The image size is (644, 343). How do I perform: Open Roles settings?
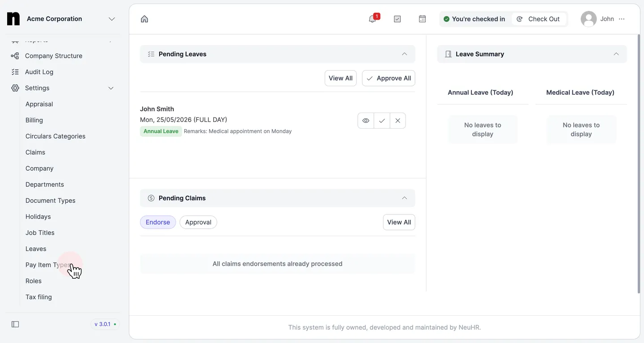(x=34, y=281)
